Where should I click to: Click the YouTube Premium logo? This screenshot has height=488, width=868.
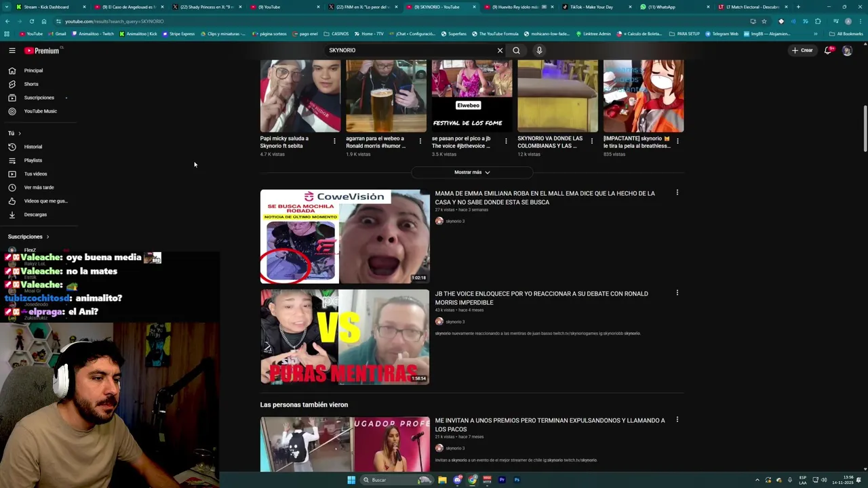click(42, 51)
